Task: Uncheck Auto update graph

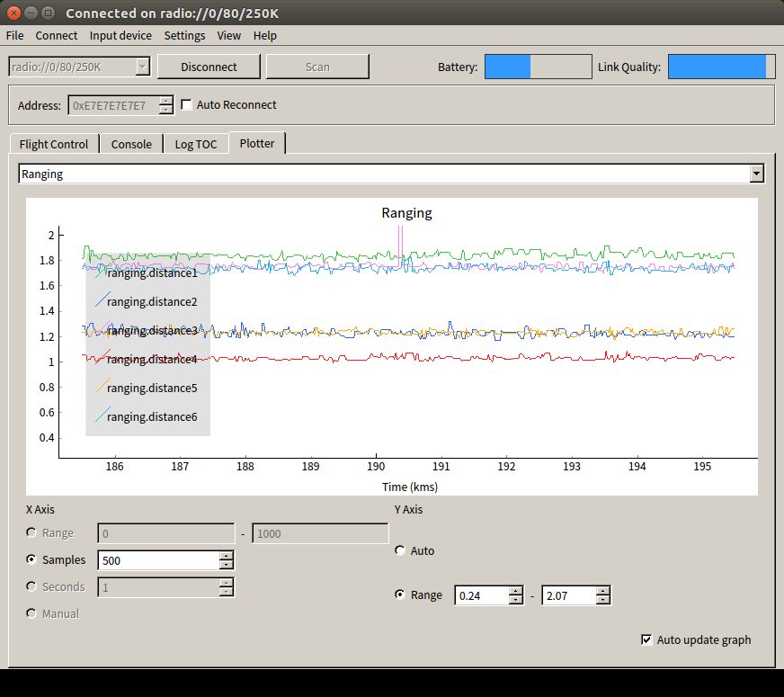Action: [x=646, y=639]
